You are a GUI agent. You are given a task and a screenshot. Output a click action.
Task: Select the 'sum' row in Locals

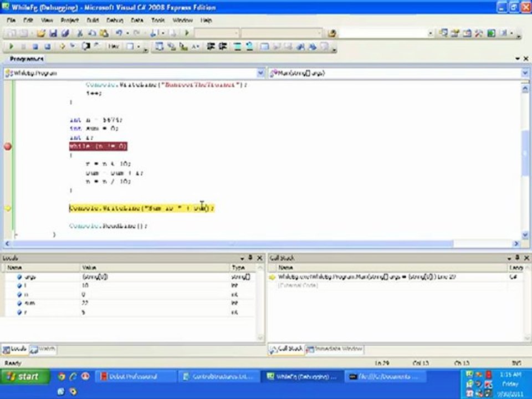[x=130, y=303]
